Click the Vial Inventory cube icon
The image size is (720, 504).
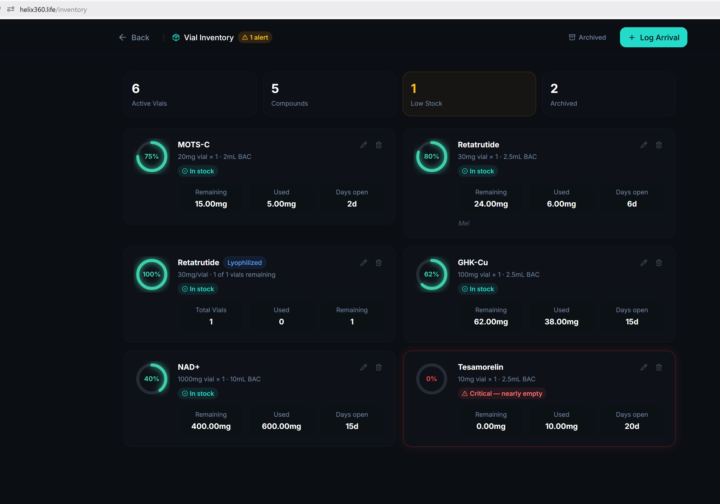(176, 38)
